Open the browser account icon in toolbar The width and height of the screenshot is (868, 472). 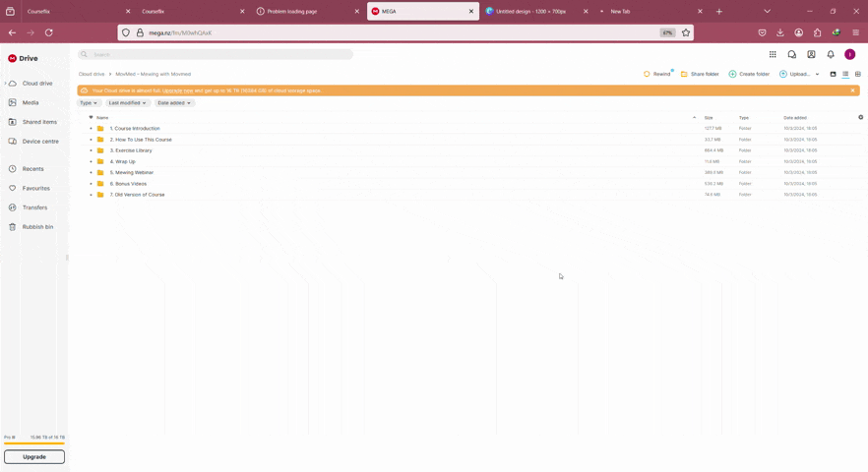(x=798, y=32)
